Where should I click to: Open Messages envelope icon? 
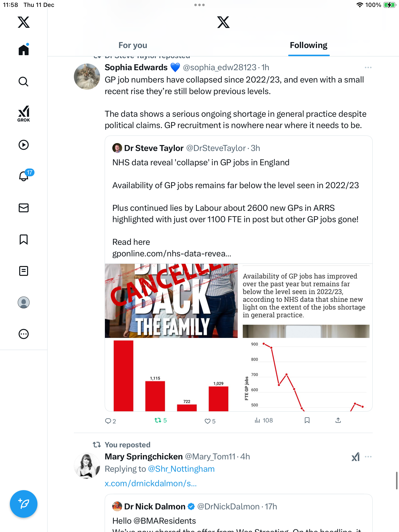[x=24, y=208]
